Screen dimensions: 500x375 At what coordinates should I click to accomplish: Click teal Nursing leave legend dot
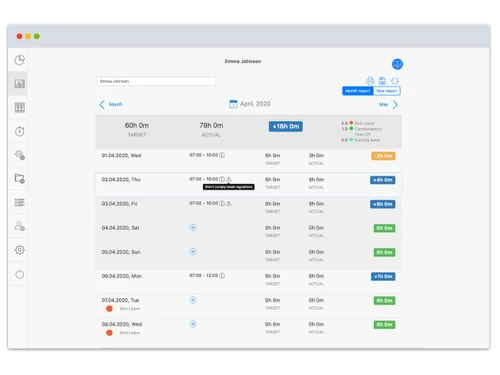tap(351, 140)
